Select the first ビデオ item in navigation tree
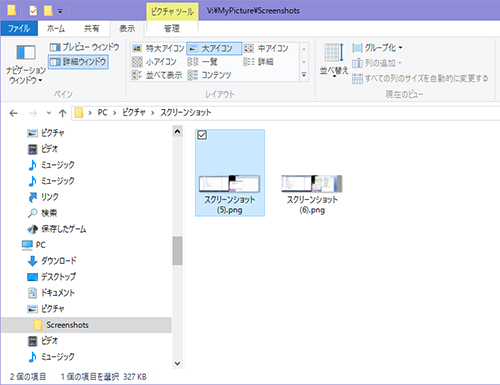This screenshot has height=385, width=500. (x=43, y=149)
